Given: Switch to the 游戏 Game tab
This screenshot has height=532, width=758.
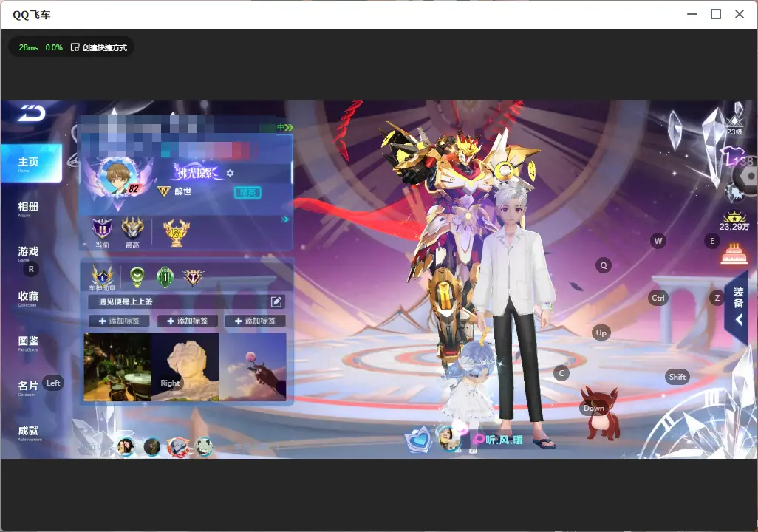Looking at the screenshot, I should pyautogui.click(x=28, y=253).
